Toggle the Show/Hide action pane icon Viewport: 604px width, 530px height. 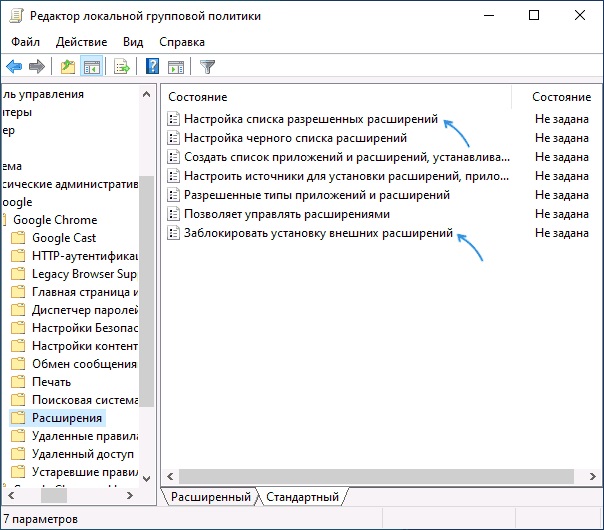click(x=176, y=67)
